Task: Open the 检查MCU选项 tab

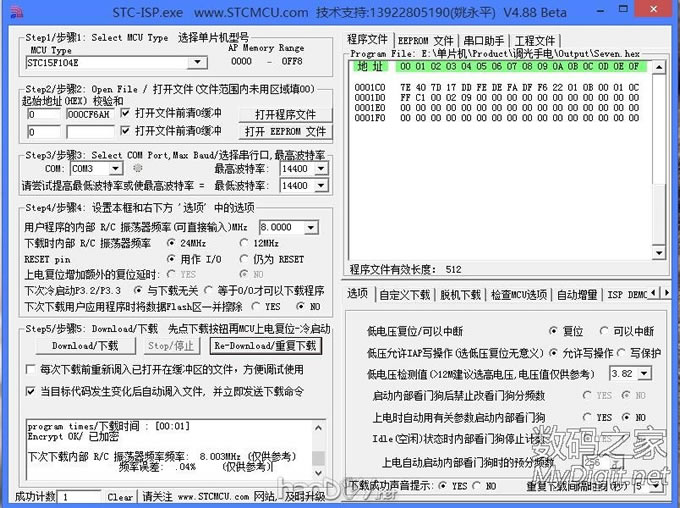Action: click(x=519, y=294)
